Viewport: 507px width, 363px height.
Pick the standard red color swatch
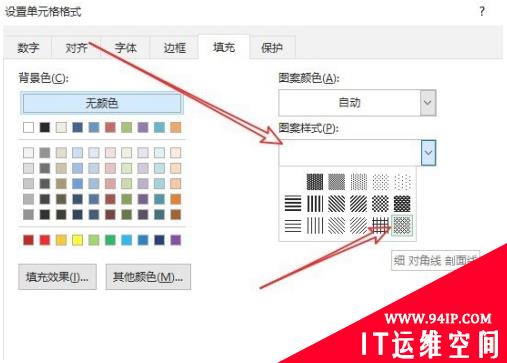point(45,240)
